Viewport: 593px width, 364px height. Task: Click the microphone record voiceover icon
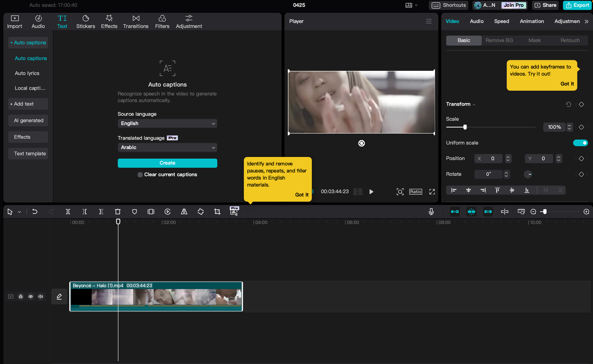[431, 212]
